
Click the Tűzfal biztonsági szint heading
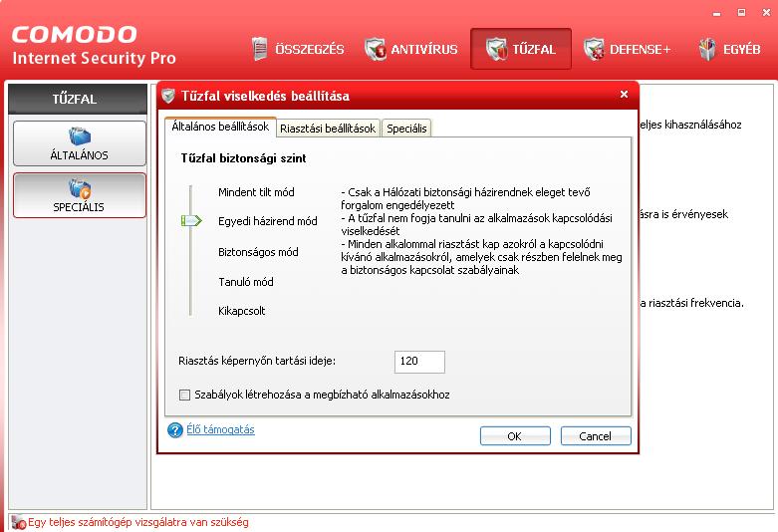243,158
